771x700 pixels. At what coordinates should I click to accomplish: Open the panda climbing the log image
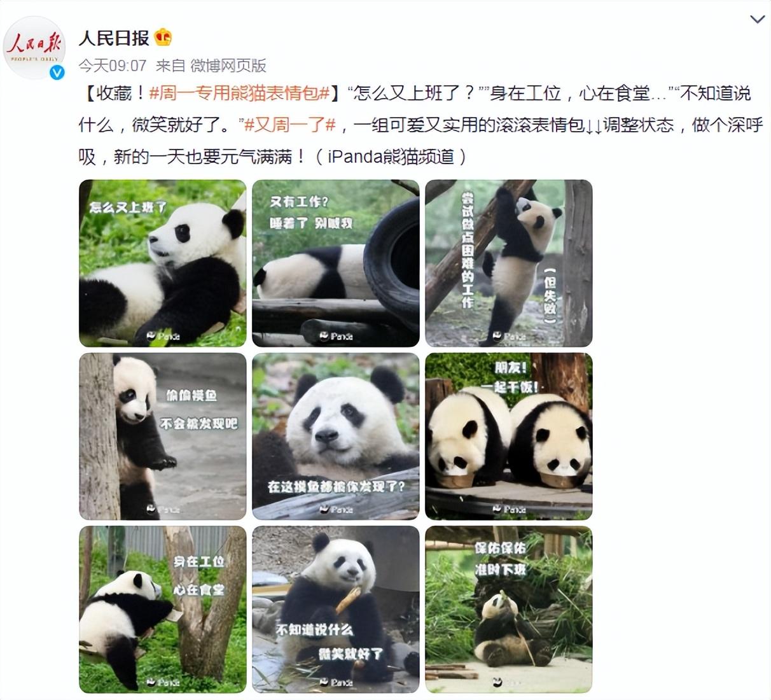point(509,263)
